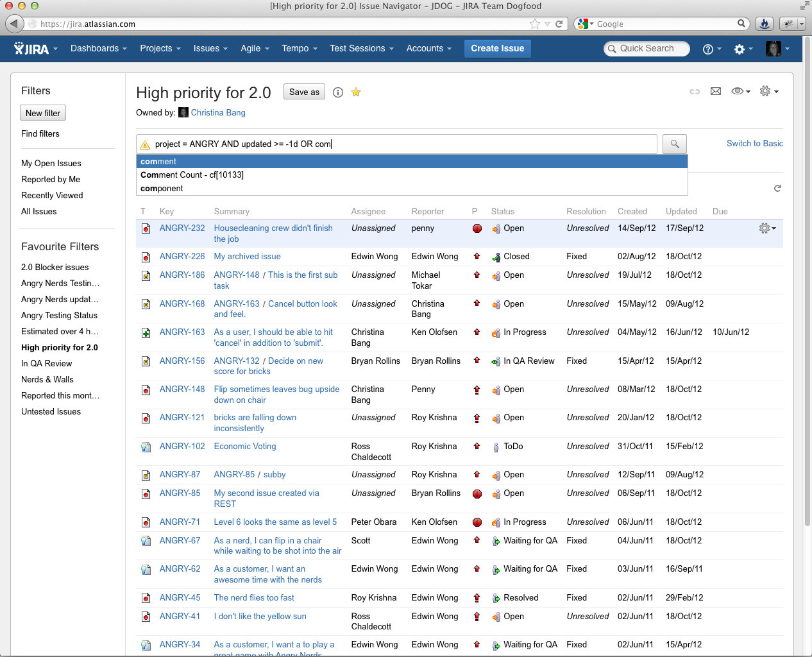Open the user profile avatar menu
812x657 pixels.
pos(777,49)
